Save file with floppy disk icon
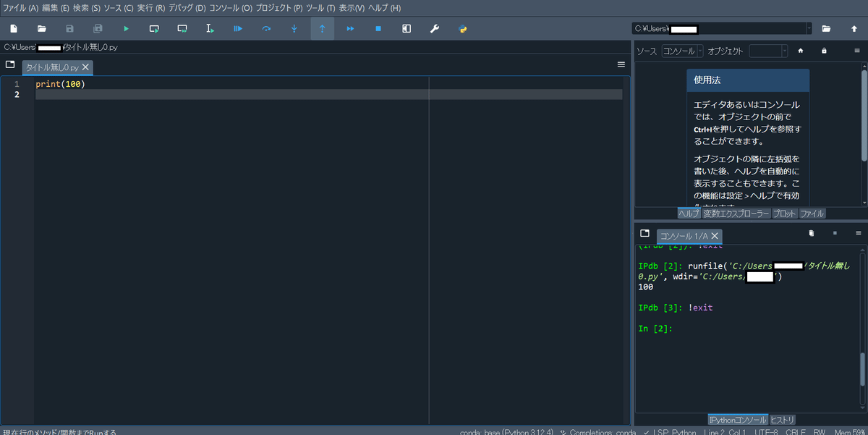Image resolution: width=868 pixels, height=435 pixels. pos(70,29)
